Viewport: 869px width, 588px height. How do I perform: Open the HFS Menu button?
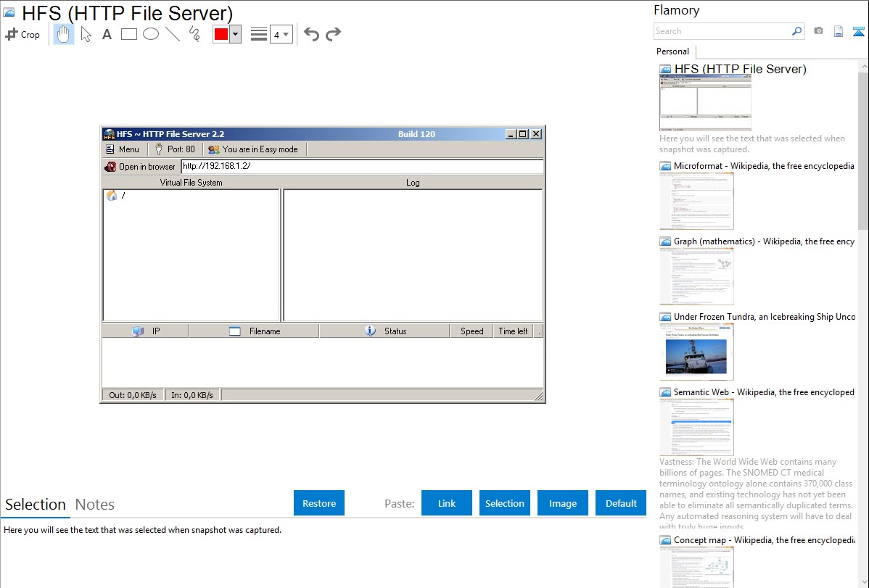pyautogui.click(x=123, y=149)
